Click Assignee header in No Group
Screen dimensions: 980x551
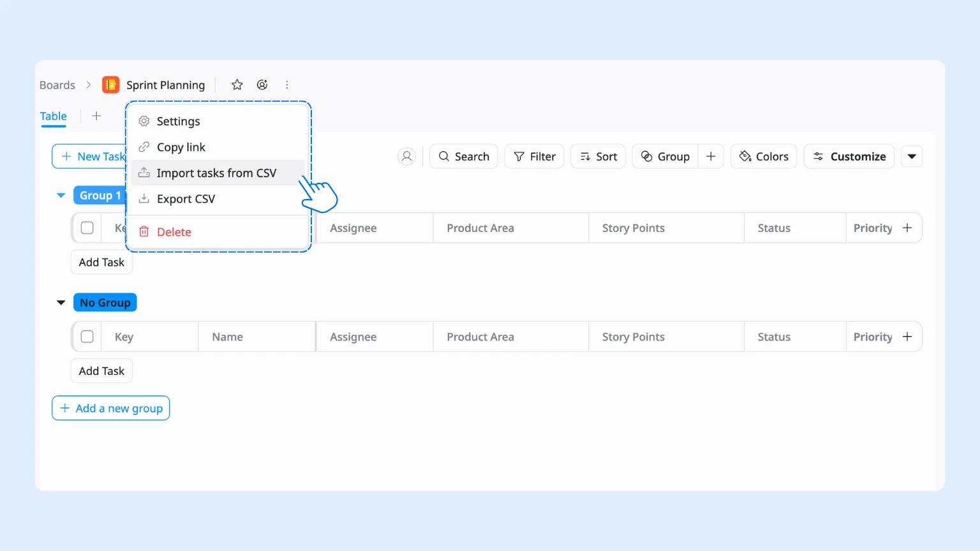(x=375, y=337)
